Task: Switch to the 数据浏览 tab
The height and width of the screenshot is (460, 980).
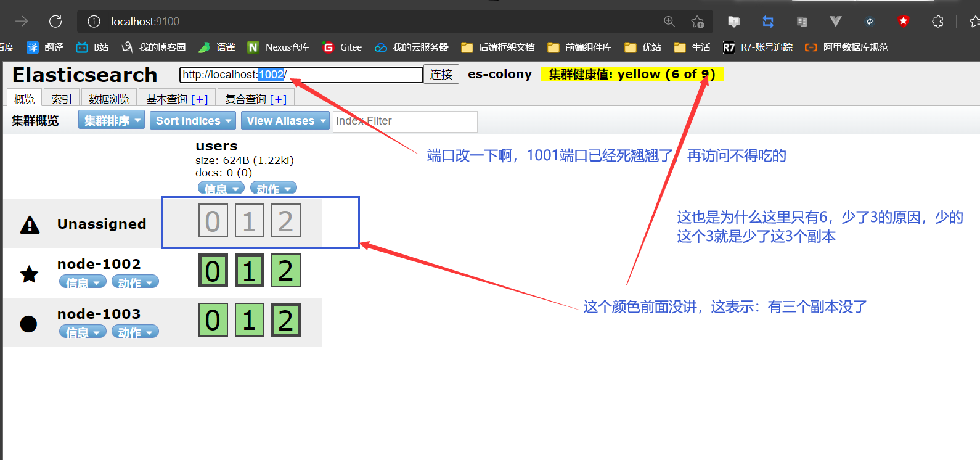Action: pos(108,99)
